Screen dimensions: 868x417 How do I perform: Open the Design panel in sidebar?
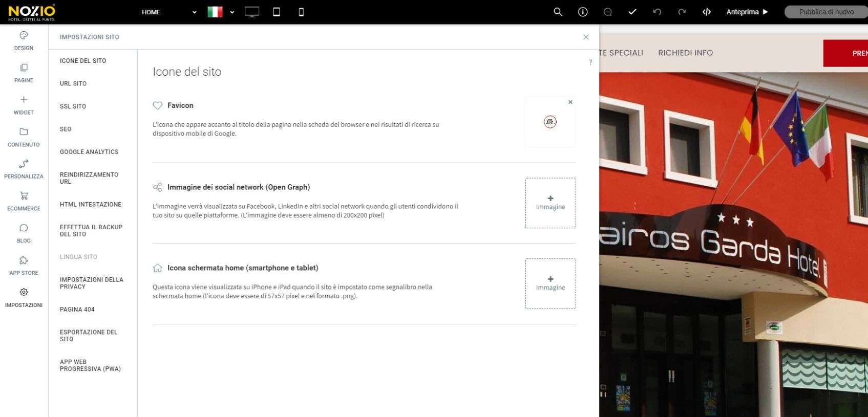(x=24, y=41)
